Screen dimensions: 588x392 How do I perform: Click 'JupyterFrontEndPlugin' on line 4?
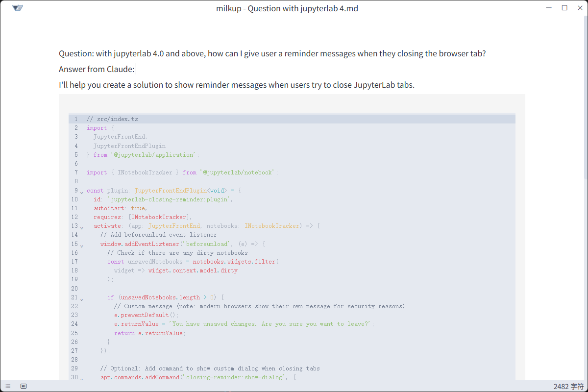[x=129, y=146]
